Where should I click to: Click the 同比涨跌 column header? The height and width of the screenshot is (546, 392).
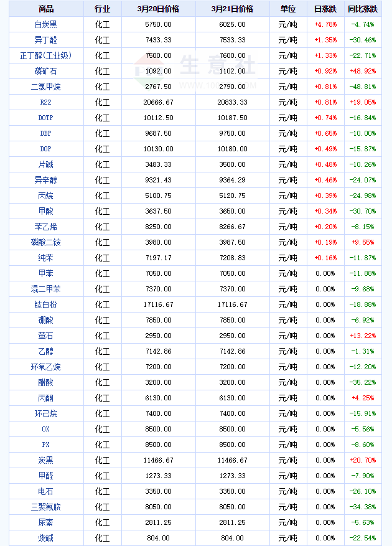coord(363,9)
